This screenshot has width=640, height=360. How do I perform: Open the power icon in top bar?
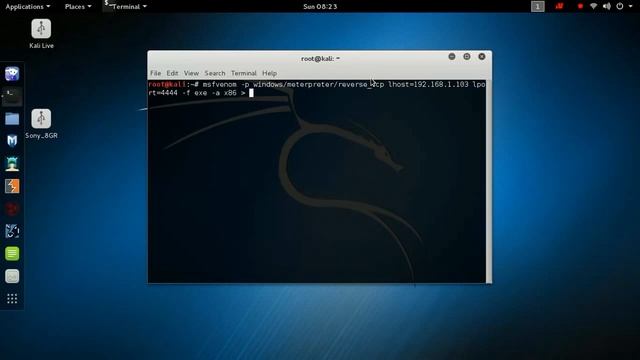(x=620, y=6)
